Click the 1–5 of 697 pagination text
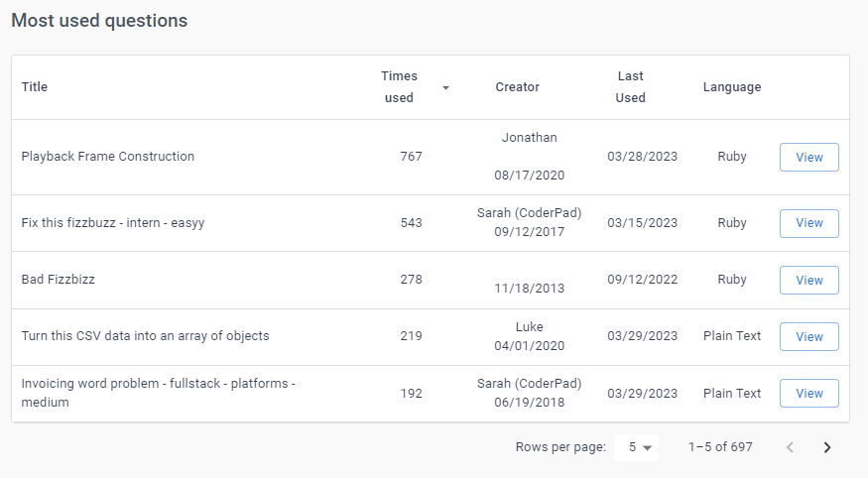 (720, 447)
